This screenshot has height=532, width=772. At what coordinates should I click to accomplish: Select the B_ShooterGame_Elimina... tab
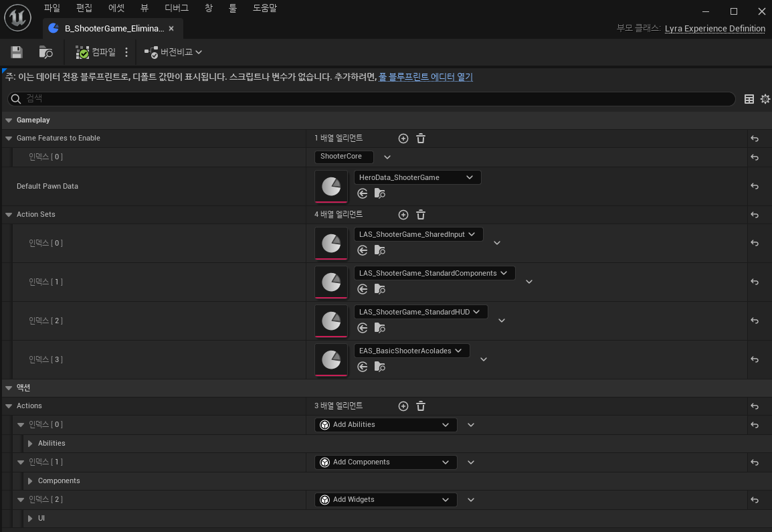click(x=113, y=29)
